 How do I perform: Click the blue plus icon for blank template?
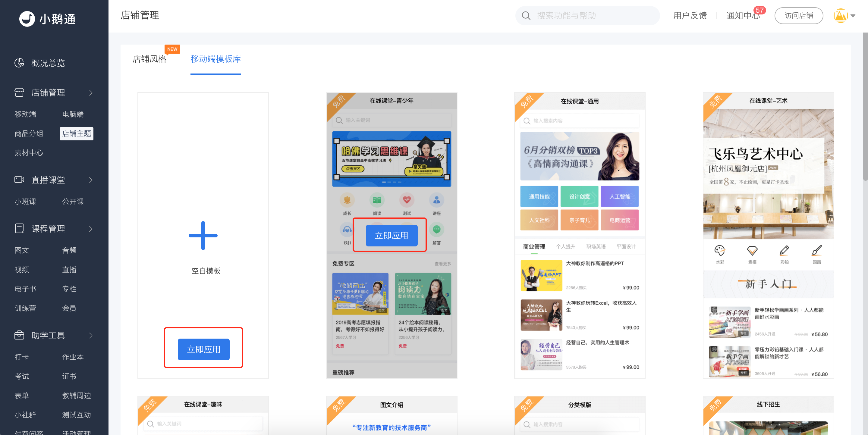203,235
